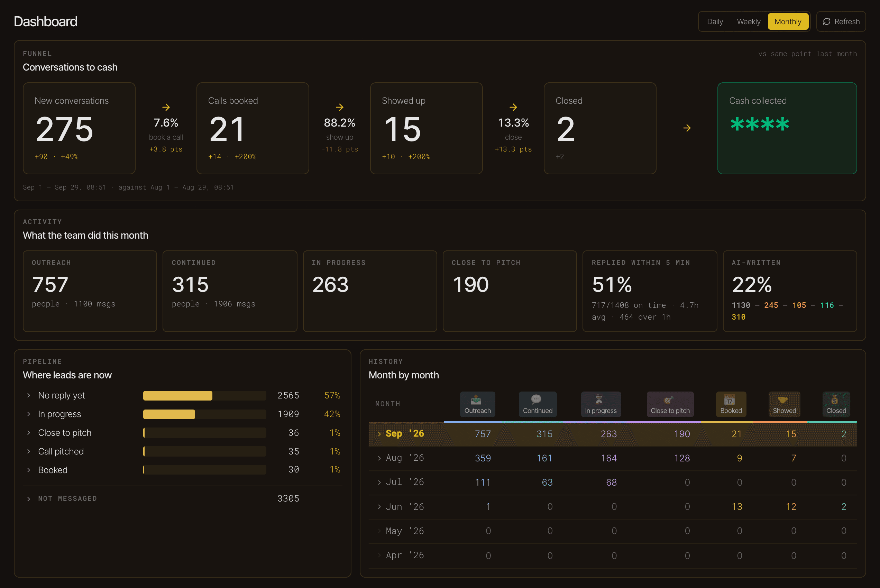The width and height of the screenshot is (880, 588).
Task: Click the Replied within 5 min card
Action: pyautogui.click(x=650, y=291)
